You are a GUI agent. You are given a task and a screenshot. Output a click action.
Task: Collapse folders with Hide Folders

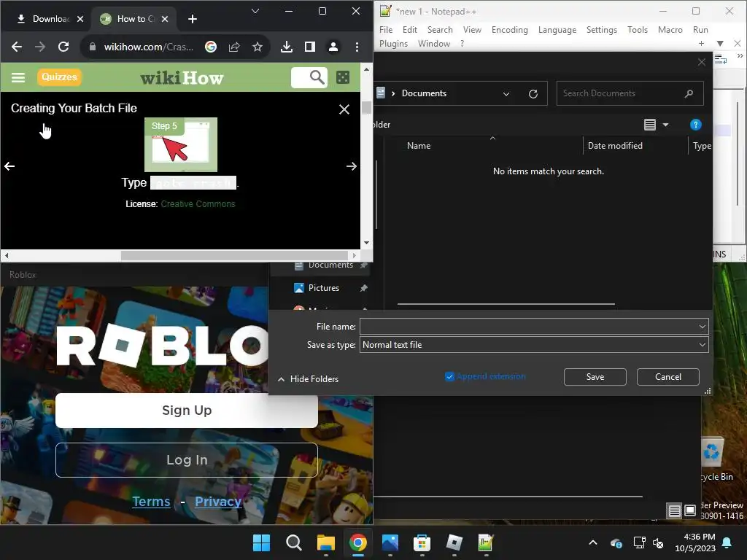click(309, 379)
